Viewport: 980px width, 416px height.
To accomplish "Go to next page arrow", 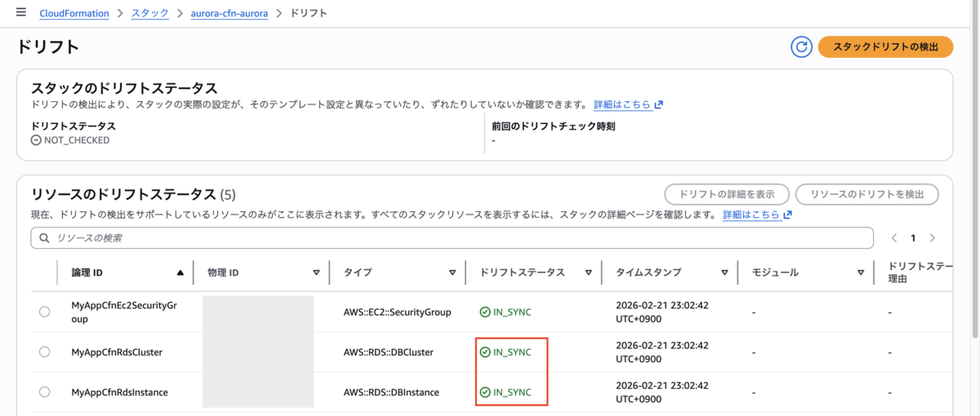I will point(932,238).
